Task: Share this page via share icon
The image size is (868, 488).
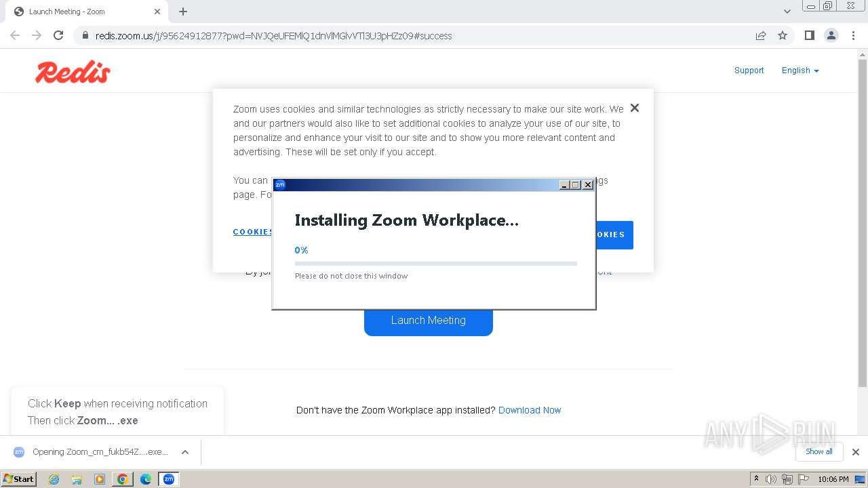Action: 761,35
